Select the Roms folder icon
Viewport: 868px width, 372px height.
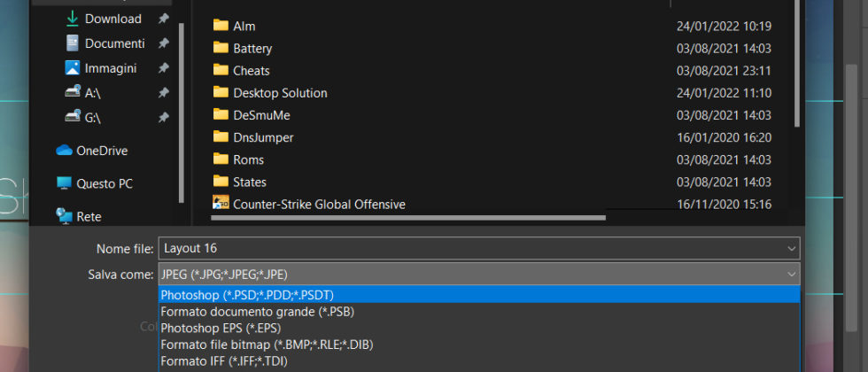coord(221,159)
